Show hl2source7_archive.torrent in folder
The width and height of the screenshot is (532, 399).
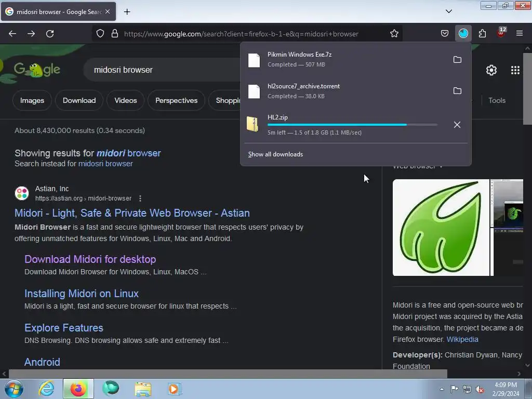[457, 91]
